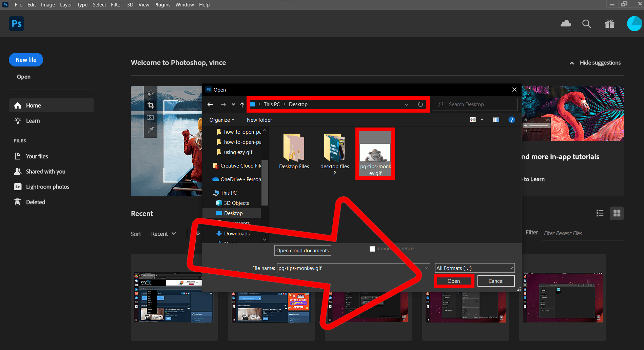The image size is (644, 350).
Task: Click the Creative Cloud icon top right
Action: point(565,23)
